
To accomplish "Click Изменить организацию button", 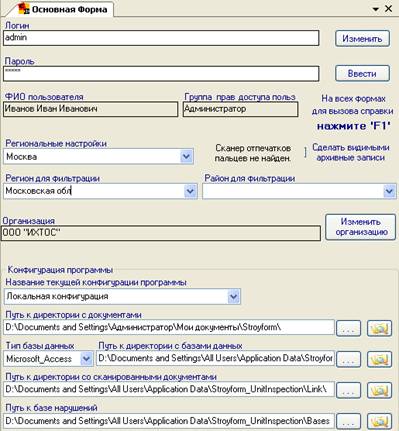I will click(x=361, y=227).
